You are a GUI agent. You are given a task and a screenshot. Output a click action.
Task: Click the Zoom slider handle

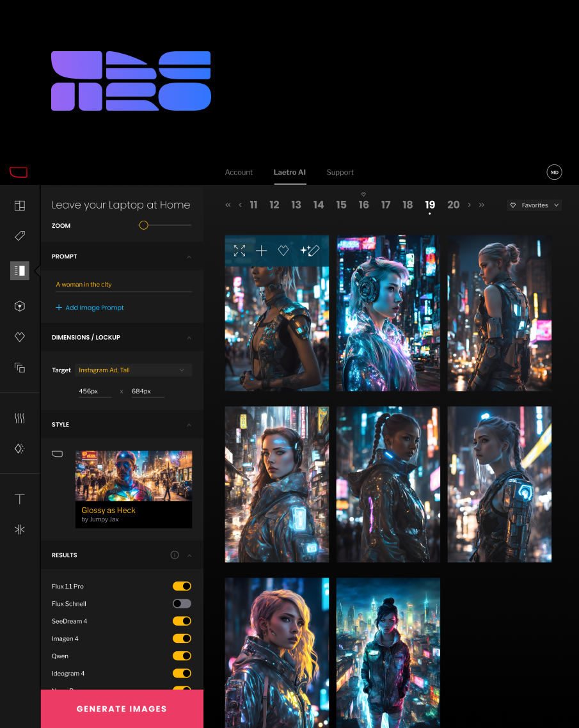click(x=143, y=225)
